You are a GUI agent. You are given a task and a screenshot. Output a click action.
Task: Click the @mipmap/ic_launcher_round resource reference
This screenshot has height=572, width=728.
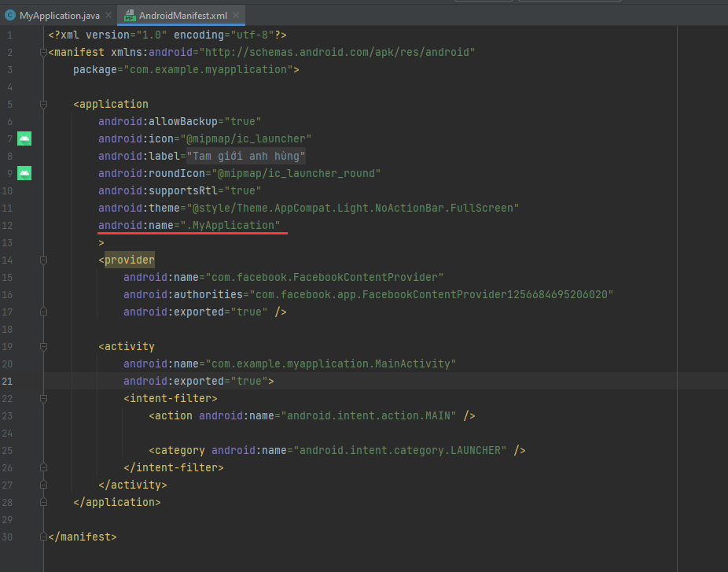tap(299, 173)
